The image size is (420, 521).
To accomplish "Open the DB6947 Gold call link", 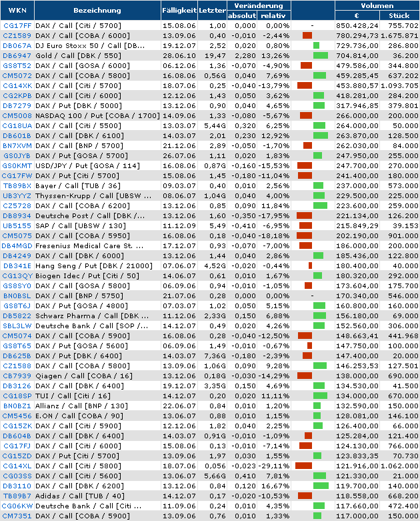I will pos(17,55).
